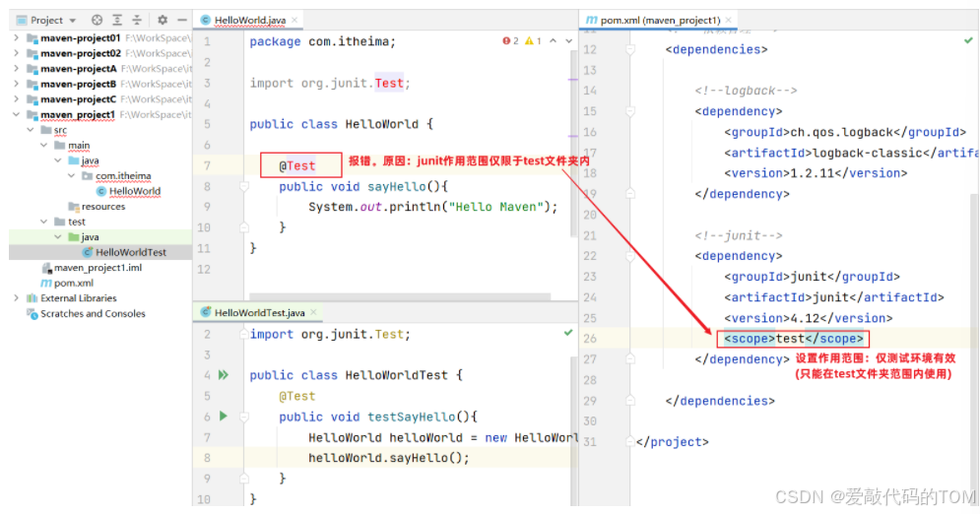Select the java folder under test
Viewport: 980px width, 514px height.
[x=84, y=236]
